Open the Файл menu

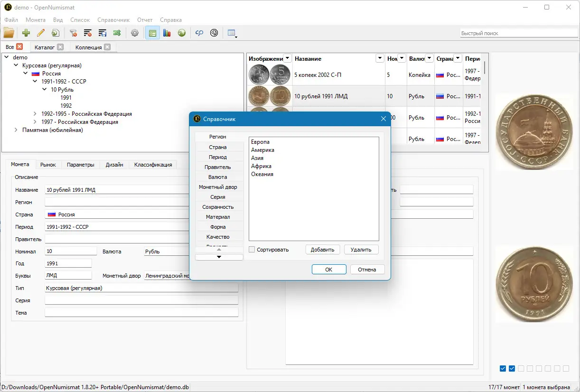(11, 20)
